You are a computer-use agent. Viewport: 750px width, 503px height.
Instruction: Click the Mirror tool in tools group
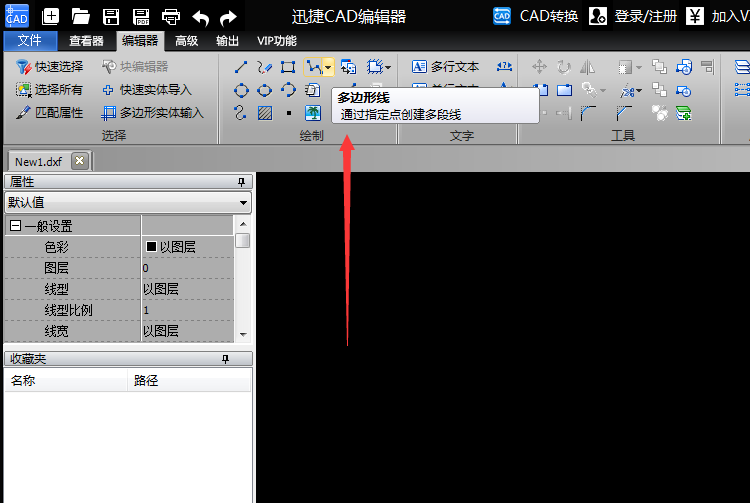click(587, 67)
